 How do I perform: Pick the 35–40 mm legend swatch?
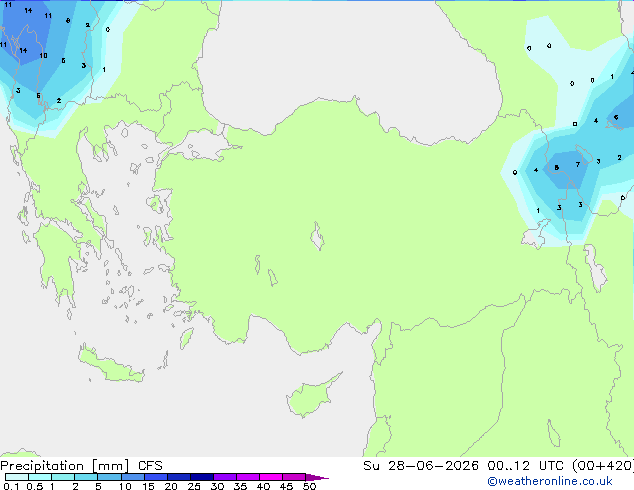click(x=247, y=477)
